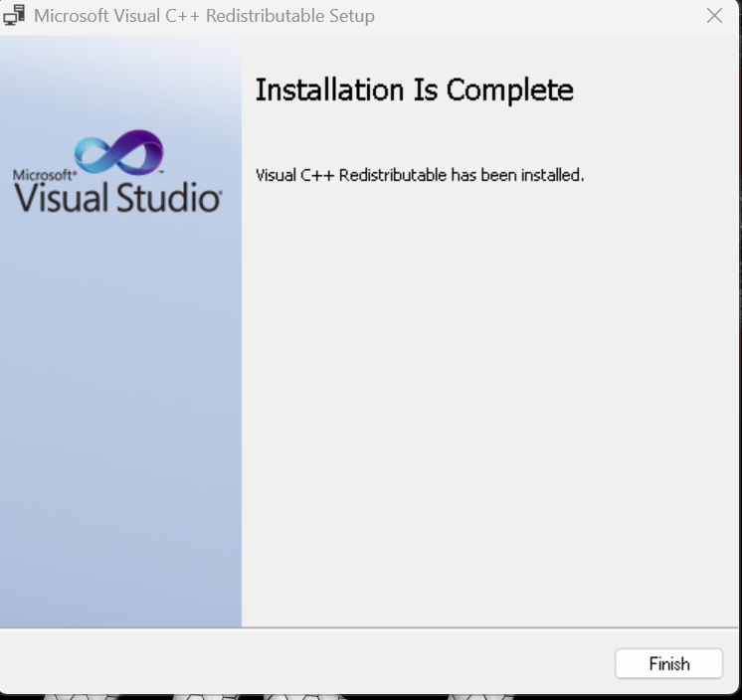Click "Visual C++ Redistributable has been installed." text
The width and height of the screenshot is (742, 700).
(420, 175)
